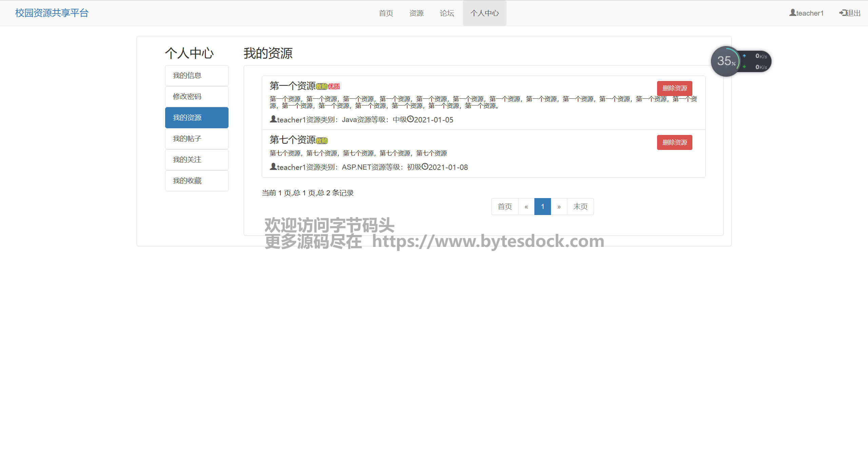The height and width of the screenshot is (466, 868).
Task: Click the clock icon beside 2021-01-08
Action: click(x=425, y=167)
